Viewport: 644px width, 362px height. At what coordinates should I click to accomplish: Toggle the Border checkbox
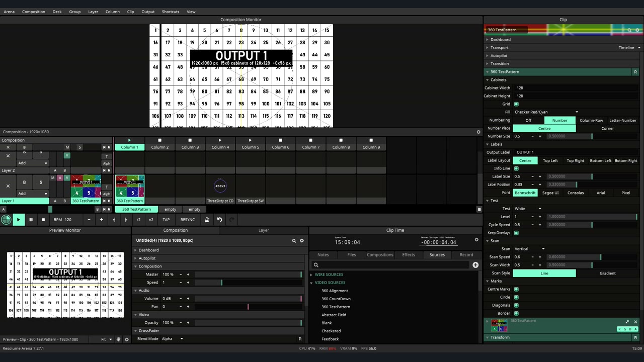(x=516, y=313)
